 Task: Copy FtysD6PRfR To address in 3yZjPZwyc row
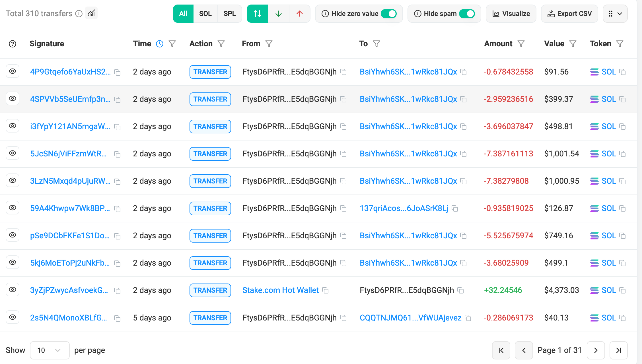coord(460,290)
